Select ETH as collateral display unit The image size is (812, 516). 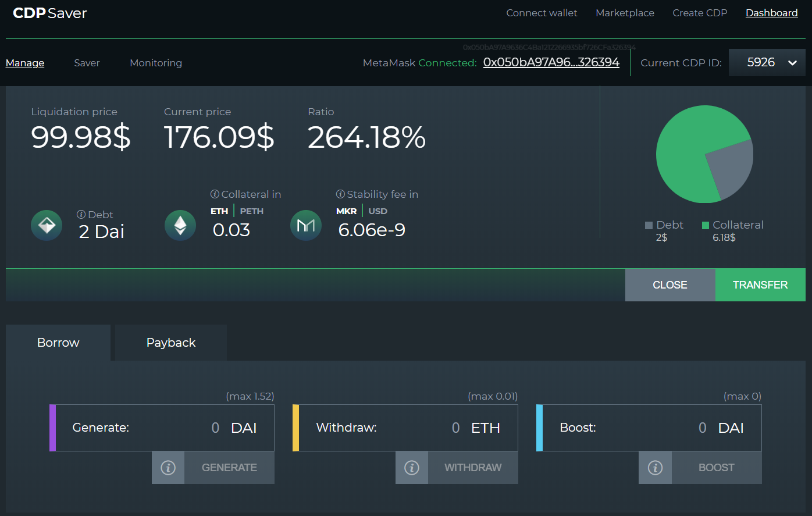(x=219, y=211)
